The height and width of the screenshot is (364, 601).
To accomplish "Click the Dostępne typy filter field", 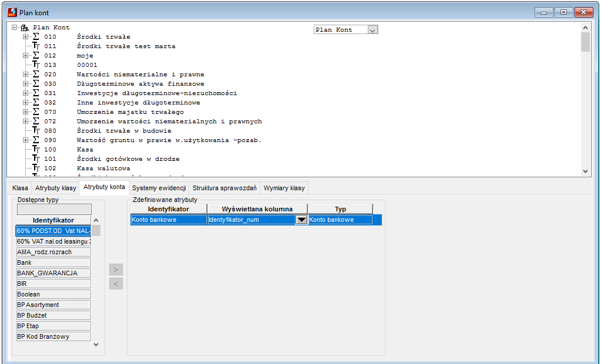I will point(54,209).
